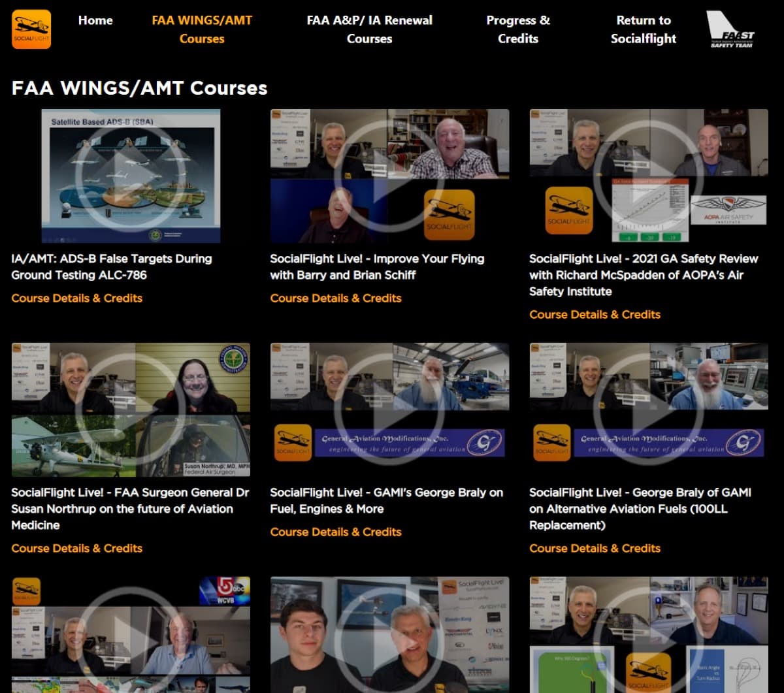784x693 pixels.
Task: Click the FAA WINGS/AMT Courses page heading
Action: (140, 88)
